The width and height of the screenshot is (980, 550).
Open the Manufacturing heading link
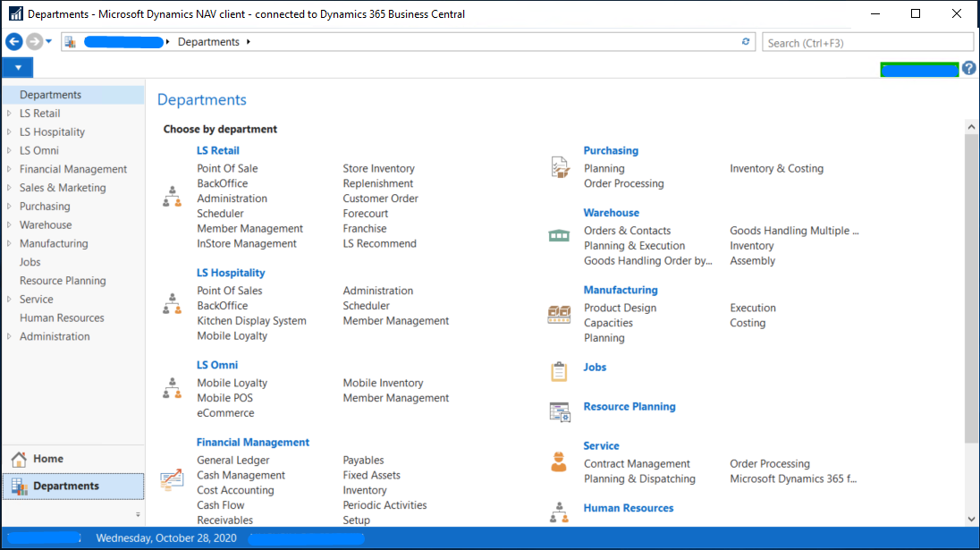620,290
